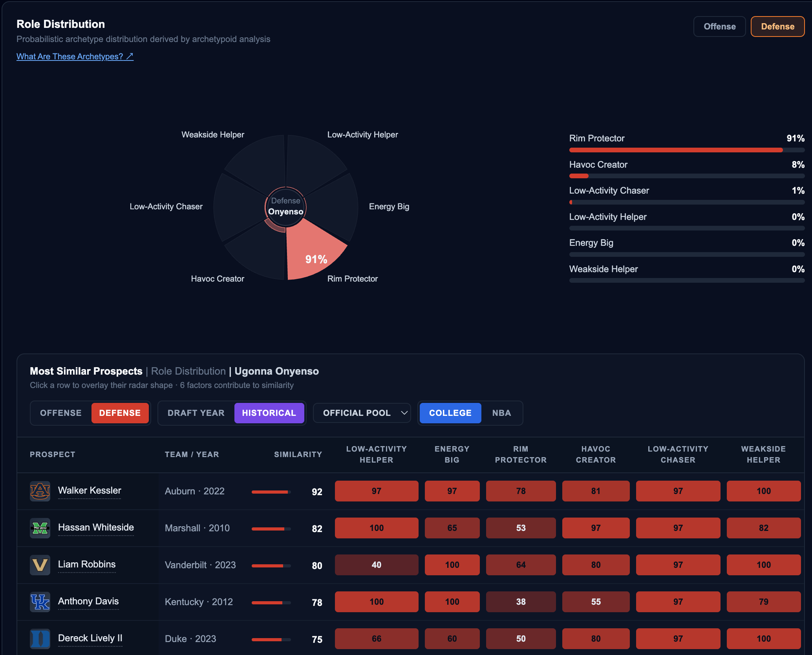This screenshot has width=812, height=655.
Task: Sort table by SIMILARITY column header
Action: 298,454
